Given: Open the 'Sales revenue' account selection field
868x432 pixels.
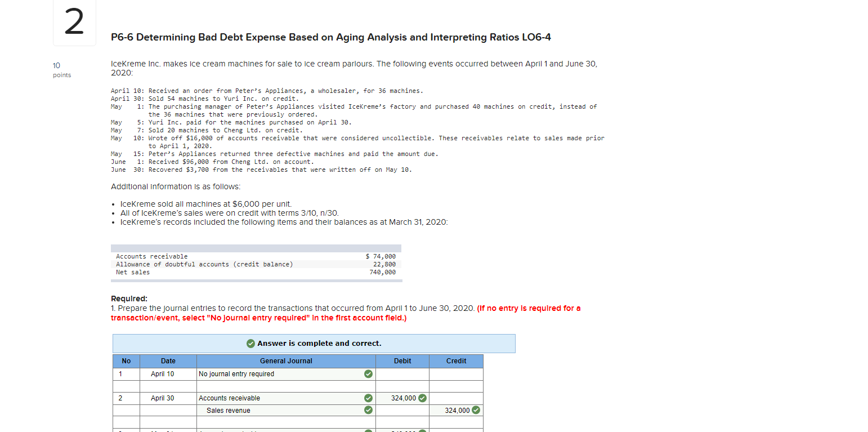Looking at the screenshot, I should pyautogui.click(x=270, y=410).
